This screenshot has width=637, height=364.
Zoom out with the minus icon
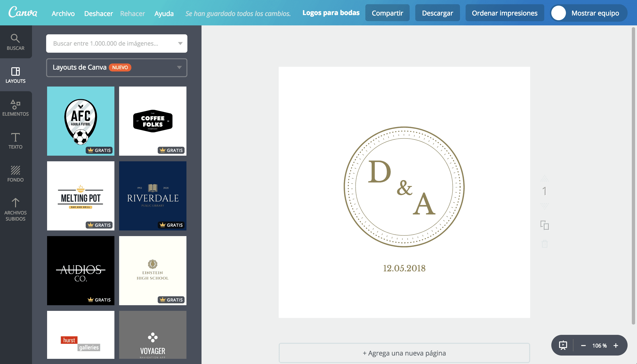click(x=583, y=345)
